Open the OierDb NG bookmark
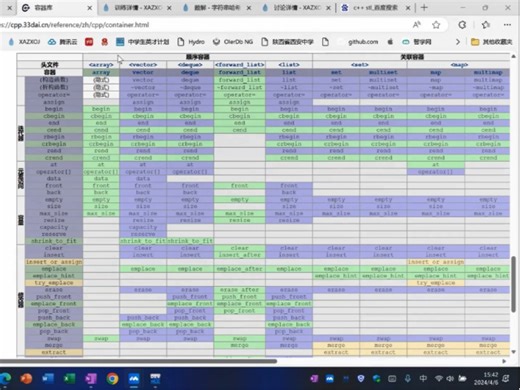The height and width of the screenshot is (390, 520). 233,42
